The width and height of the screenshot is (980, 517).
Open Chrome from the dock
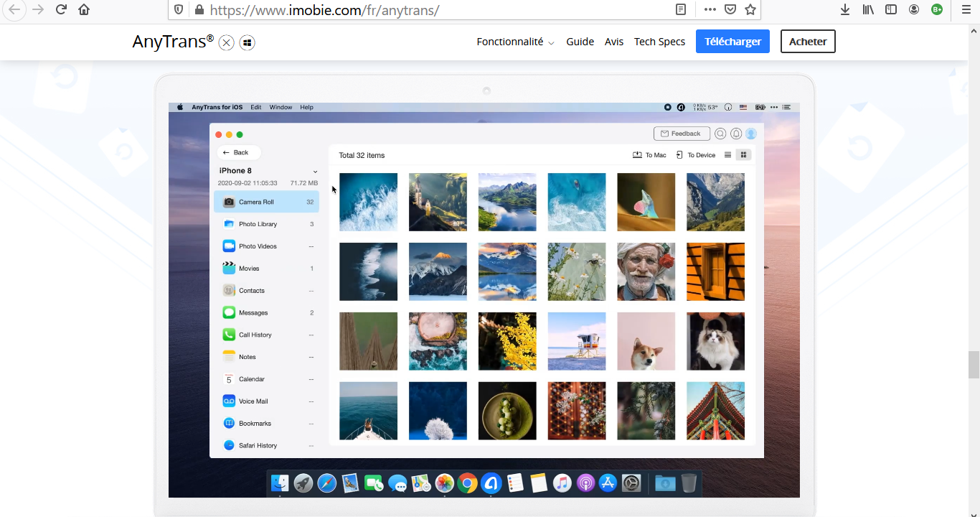468,483
